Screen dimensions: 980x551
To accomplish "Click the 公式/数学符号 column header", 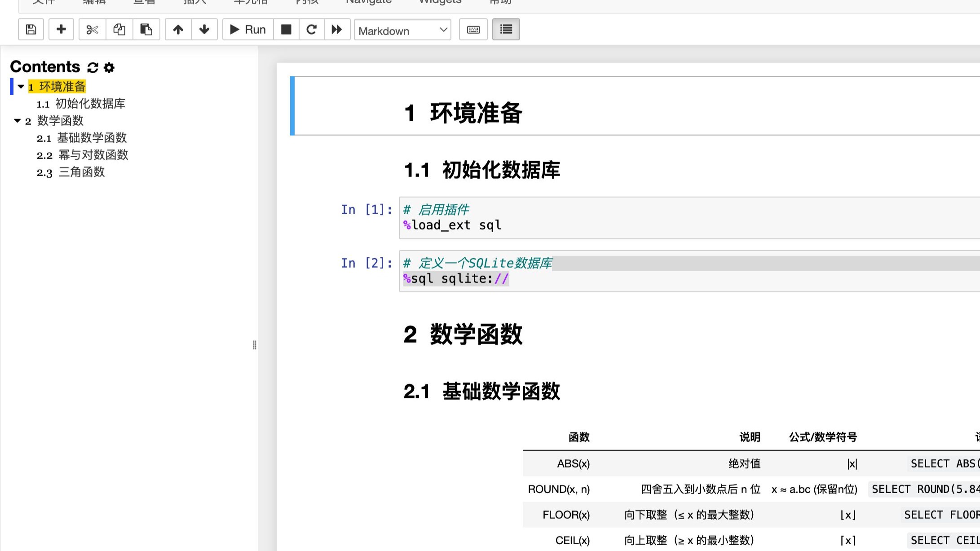I will [x=823, y=437].
